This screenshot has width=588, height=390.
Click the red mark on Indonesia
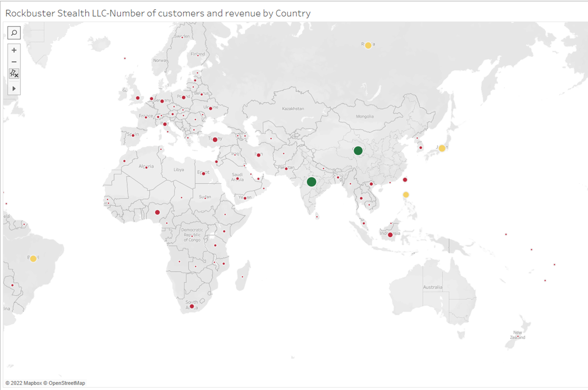390,235
